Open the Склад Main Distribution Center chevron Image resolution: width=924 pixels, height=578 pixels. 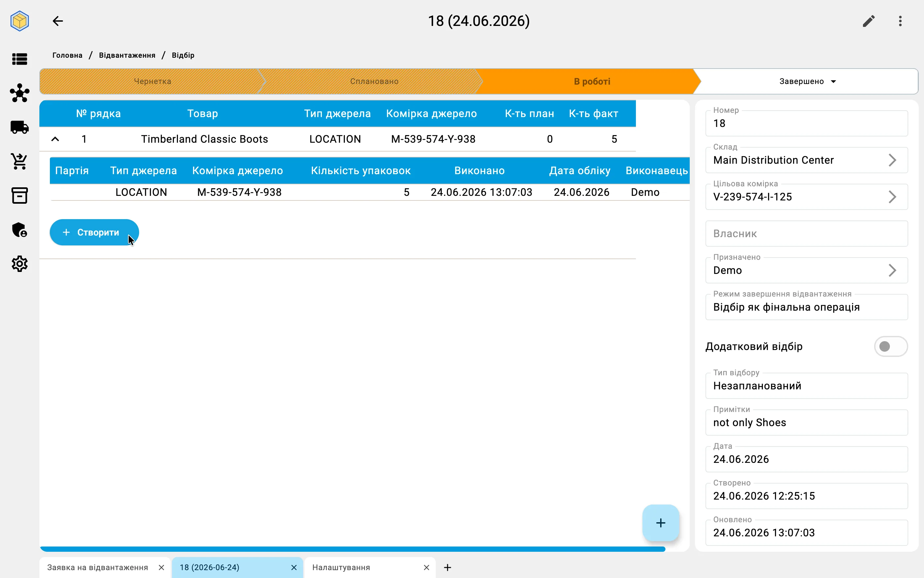point(892,160)
